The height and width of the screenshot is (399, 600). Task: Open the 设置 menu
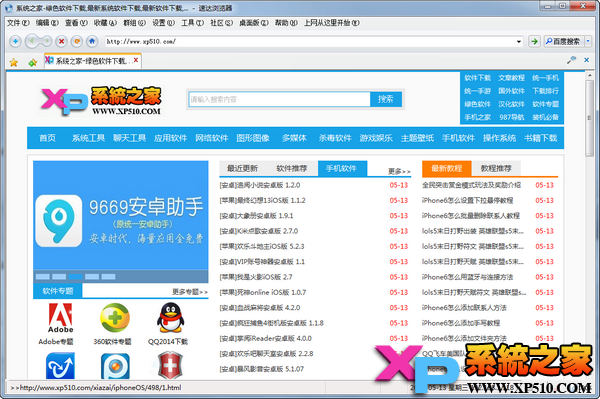(163, 23)
